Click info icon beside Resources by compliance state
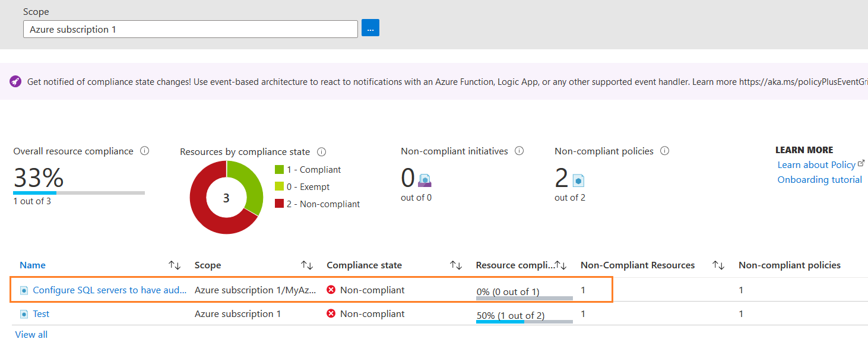 pos(322,152)
